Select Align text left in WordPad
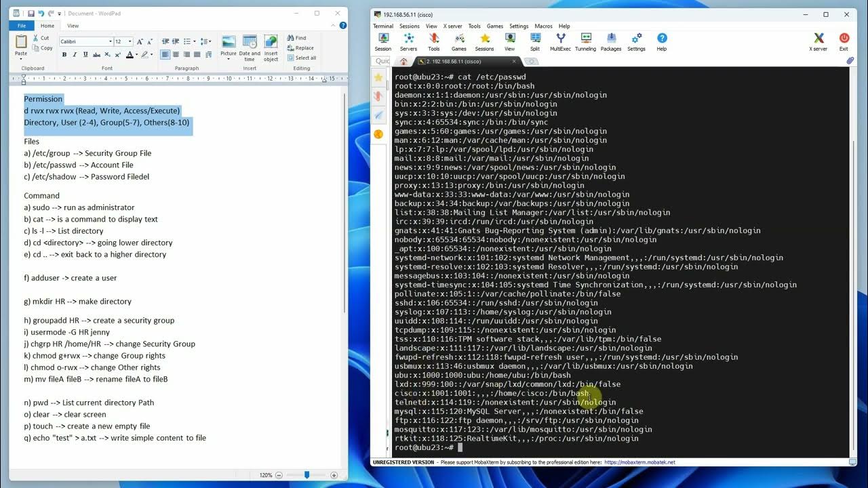Image resolution: width=868 pixels, height=488 pixels. click(165, 55)
